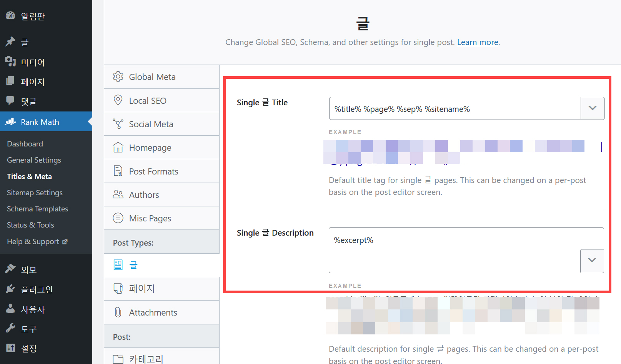Click the Global Meta gear icon
621x364 pixels.
118,76
